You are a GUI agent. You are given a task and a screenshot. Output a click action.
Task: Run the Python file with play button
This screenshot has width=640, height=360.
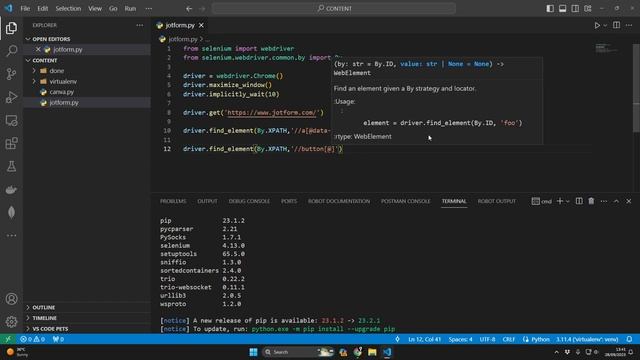(x=597, y=25)
